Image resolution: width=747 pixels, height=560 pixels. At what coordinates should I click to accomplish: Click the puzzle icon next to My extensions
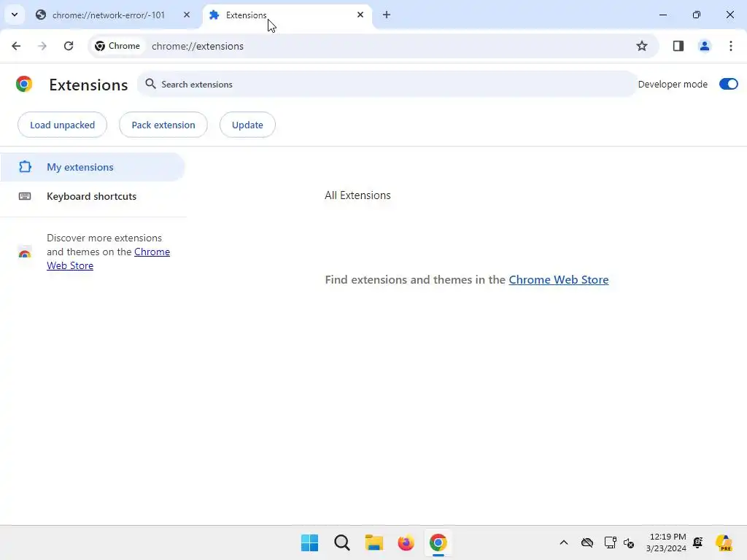click(26, 167)
